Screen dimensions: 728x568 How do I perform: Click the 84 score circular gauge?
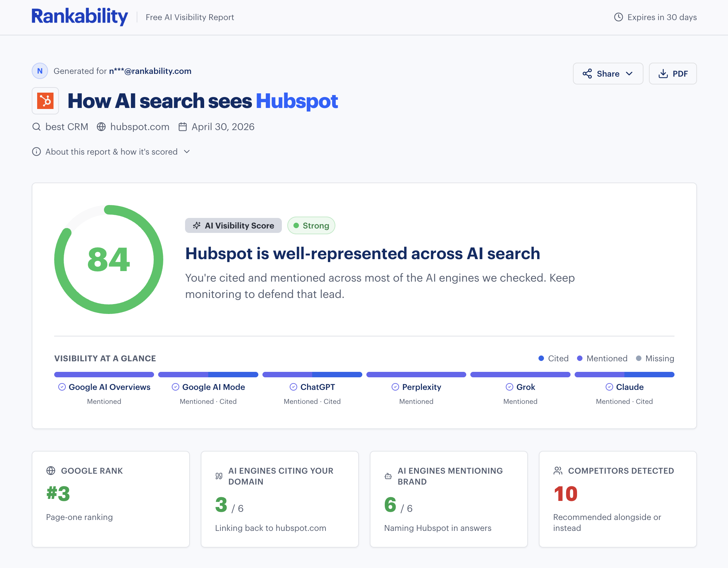coord(109,259)
